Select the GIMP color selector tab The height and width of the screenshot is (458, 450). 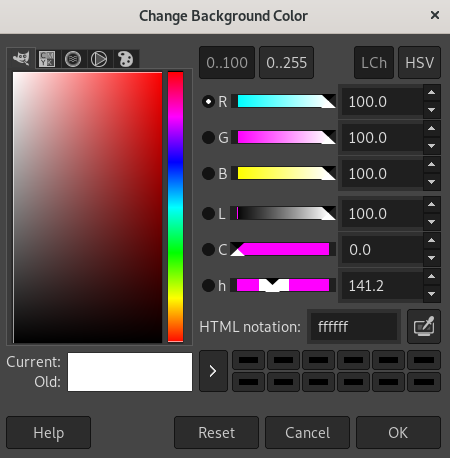[x=21, y=59]
